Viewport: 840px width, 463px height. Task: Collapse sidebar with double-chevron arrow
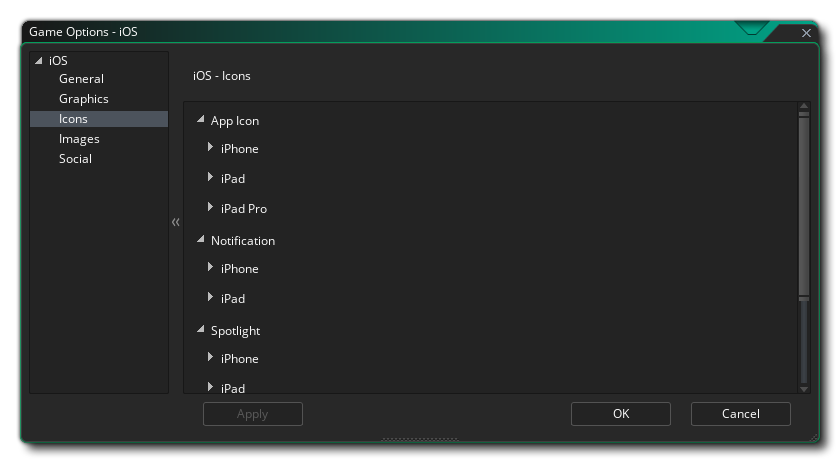(x=176, y=222)
